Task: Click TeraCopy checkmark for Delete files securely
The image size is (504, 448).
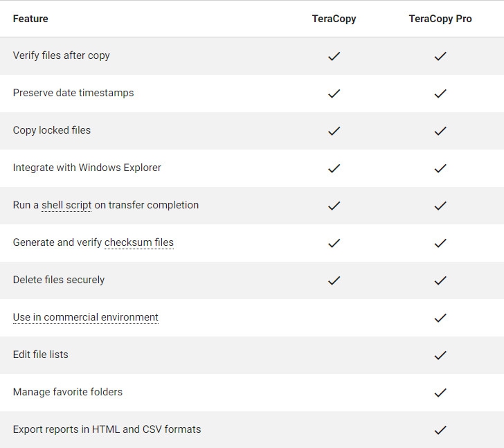Action: click(x=334, y=280)
